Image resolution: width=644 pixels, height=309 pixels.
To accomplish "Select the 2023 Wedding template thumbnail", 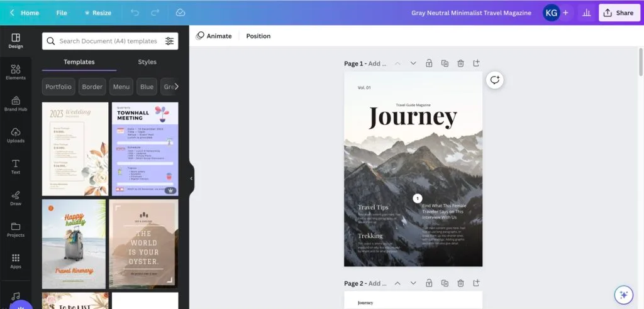I will pos(75,149).
